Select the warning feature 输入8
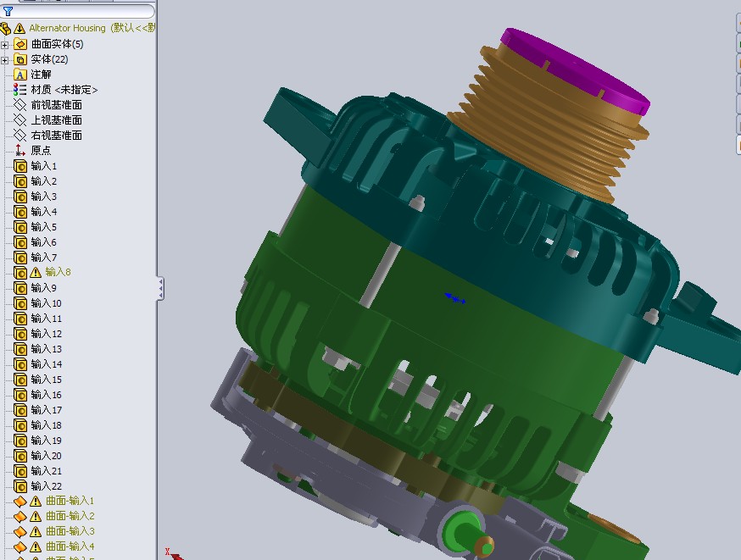Image resolution: width=741 pixels, height=560 pixels. point(58,272)
